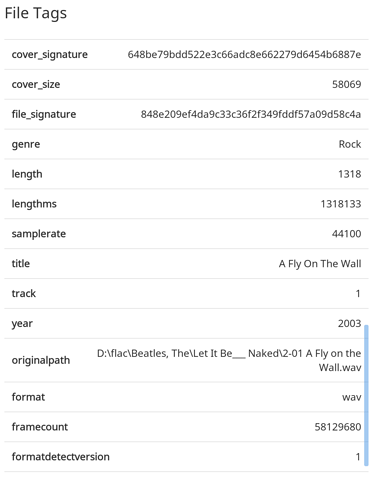
Task: Click the blue vertical scrollbar
Action: click(366, 395)
